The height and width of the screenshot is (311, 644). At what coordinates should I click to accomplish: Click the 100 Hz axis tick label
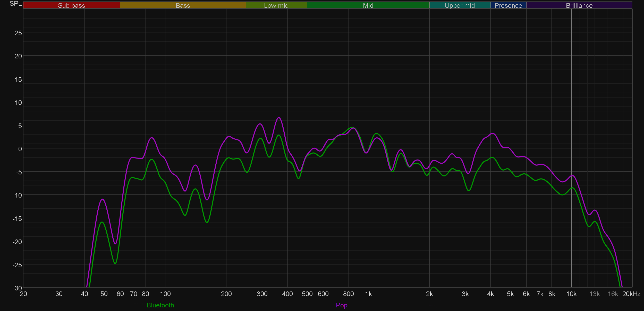pyautogui.click(x=165, y=294)
